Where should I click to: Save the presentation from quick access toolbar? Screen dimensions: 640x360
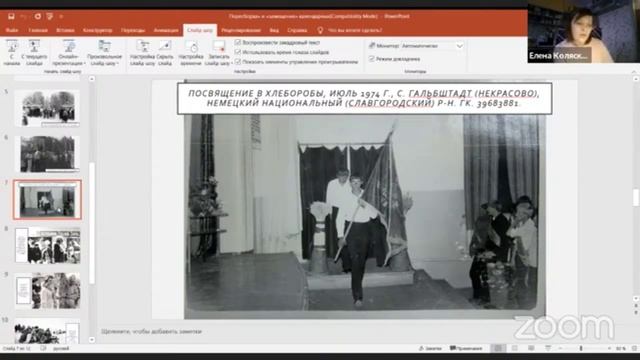11,16
